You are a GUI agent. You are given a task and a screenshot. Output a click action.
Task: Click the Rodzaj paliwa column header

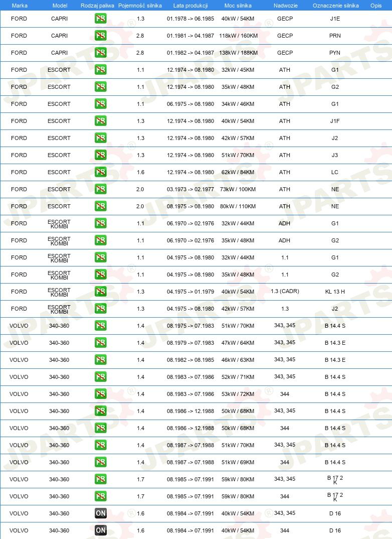[97, 6]
